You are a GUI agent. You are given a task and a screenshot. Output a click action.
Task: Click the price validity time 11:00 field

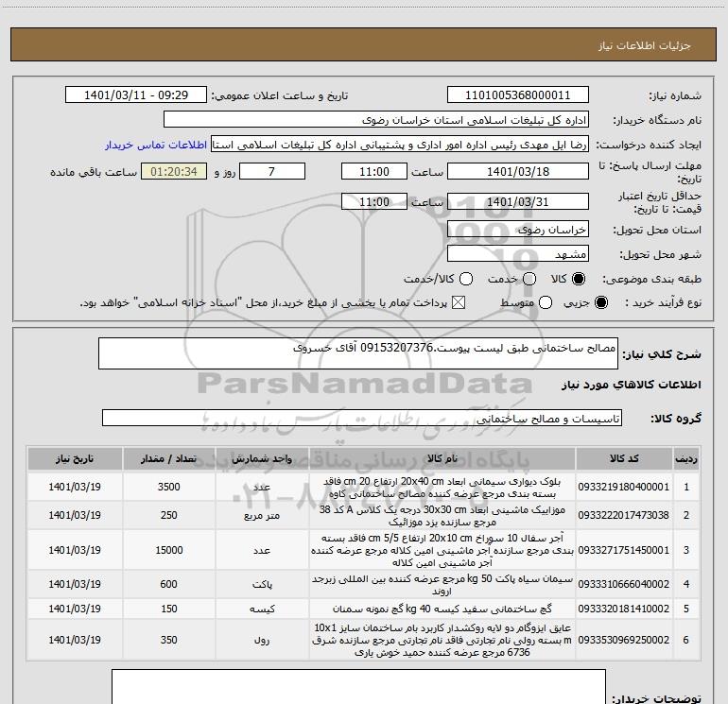click(x=374, y=202)
